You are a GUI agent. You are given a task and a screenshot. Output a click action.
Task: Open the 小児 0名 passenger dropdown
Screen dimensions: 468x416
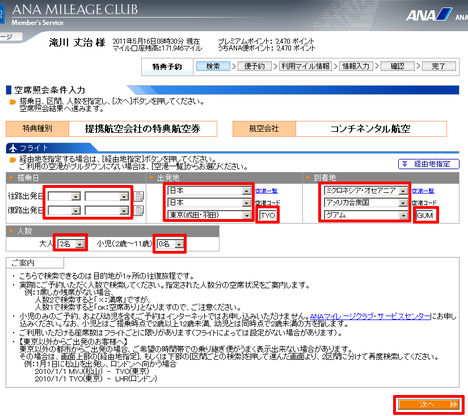coord(170,244)
